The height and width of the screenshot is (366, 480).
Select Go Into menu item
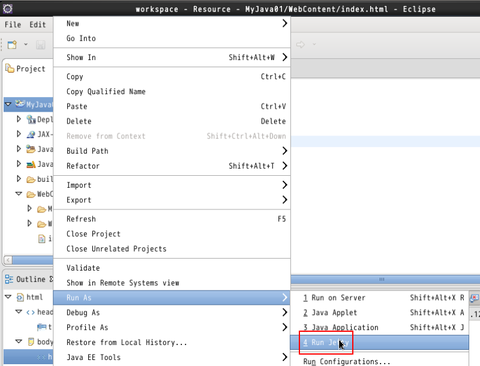tap(172, 38)
